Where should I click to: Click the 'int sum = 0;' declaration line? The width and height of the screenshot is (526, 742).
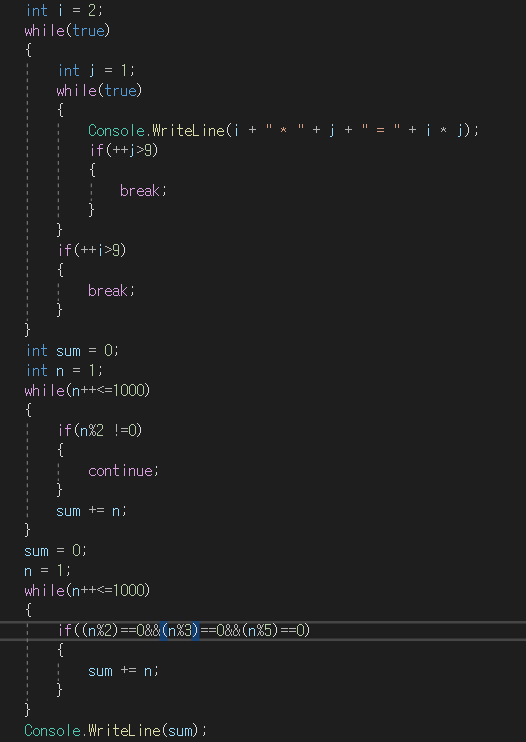[72, 351]
